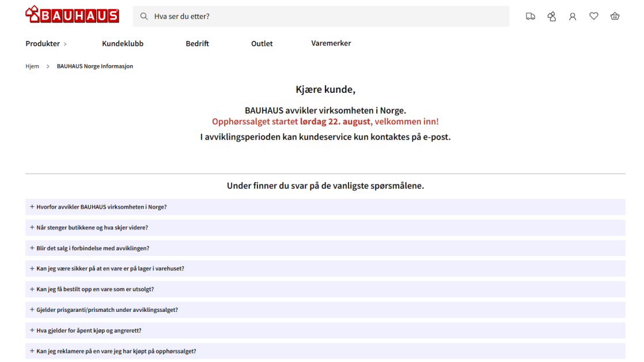644x362 pixels.
Task: Open the shopping basket icon
Action: coord(615,17)
